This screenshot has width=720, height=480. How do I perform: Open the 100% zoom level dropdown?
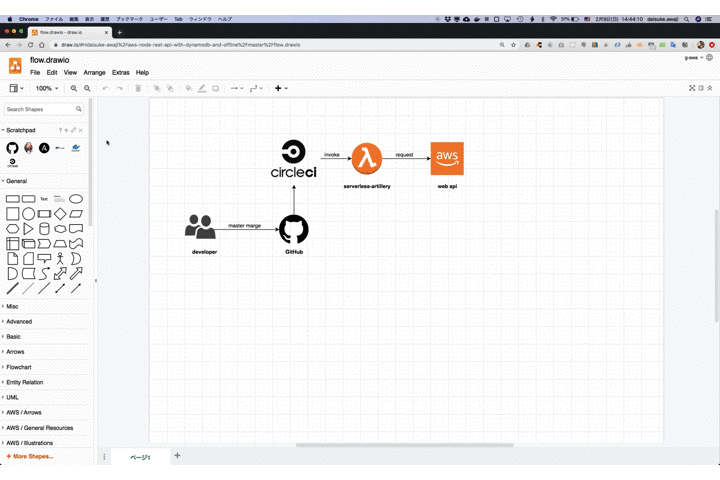tap(47, 88)
